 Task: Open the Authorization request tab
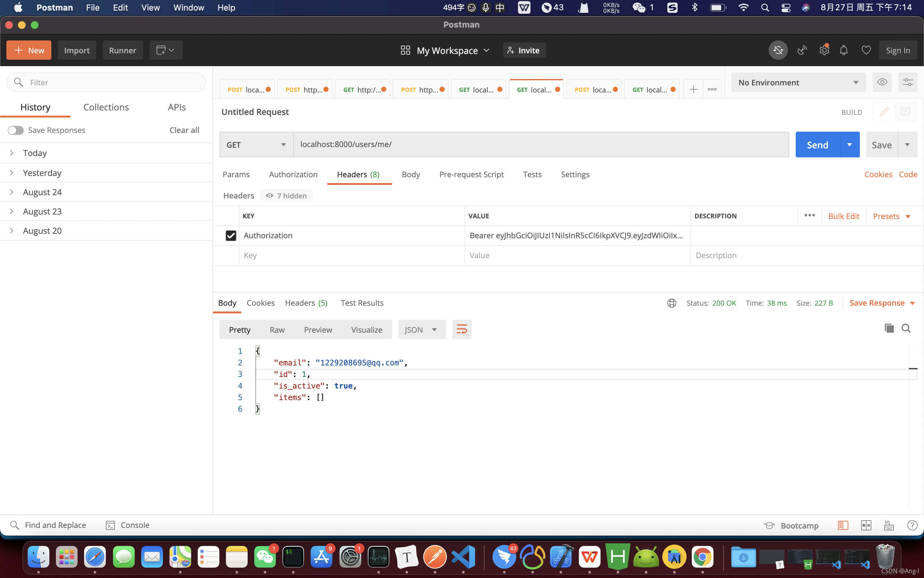click(x=293, y=174)
